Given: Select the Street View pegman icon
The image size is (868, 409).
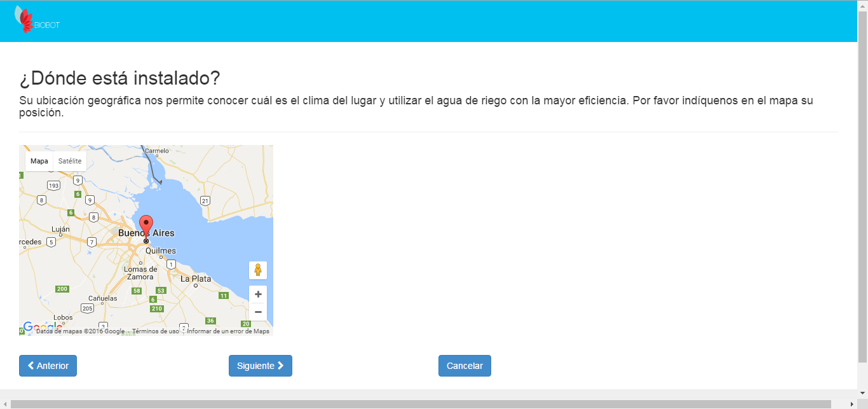Looking at the screenshot, I should pos(258,270).
